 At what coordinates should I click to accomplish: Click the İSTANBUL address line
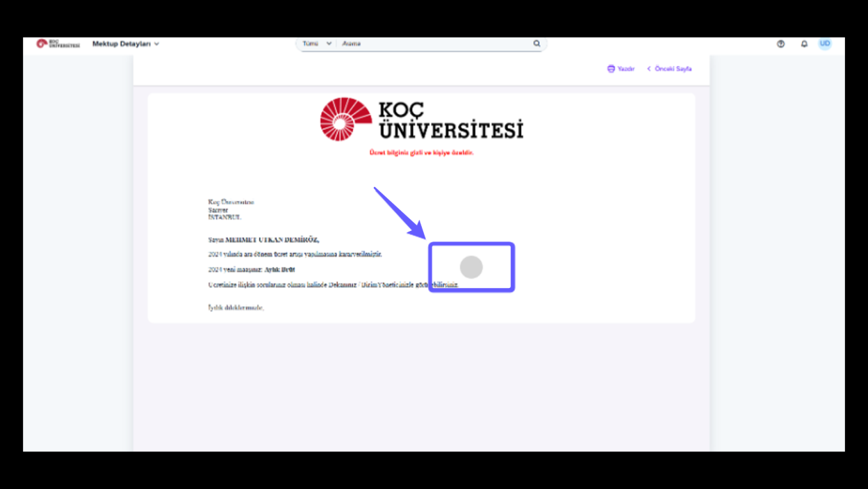click(224, 217)
